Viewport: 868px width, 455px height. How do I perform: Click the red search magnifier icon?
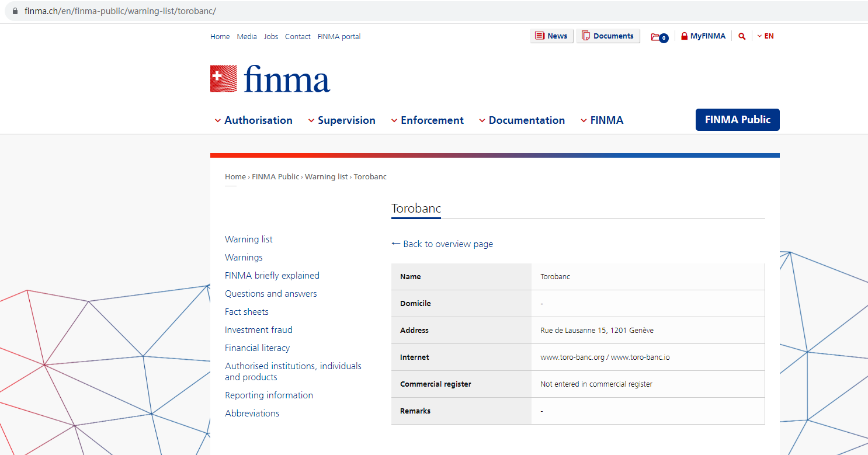pyautogui.click(x=742, y=36)
